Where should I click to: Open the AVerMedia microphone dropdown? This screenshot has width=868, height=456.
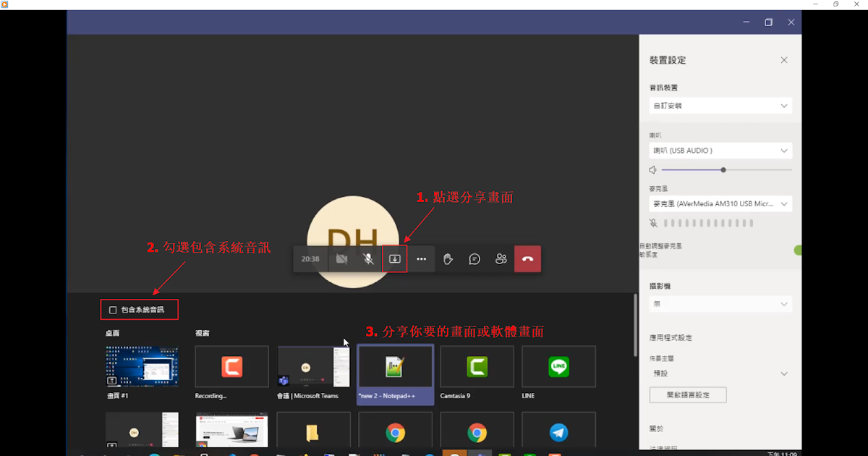tap(720, 204)
